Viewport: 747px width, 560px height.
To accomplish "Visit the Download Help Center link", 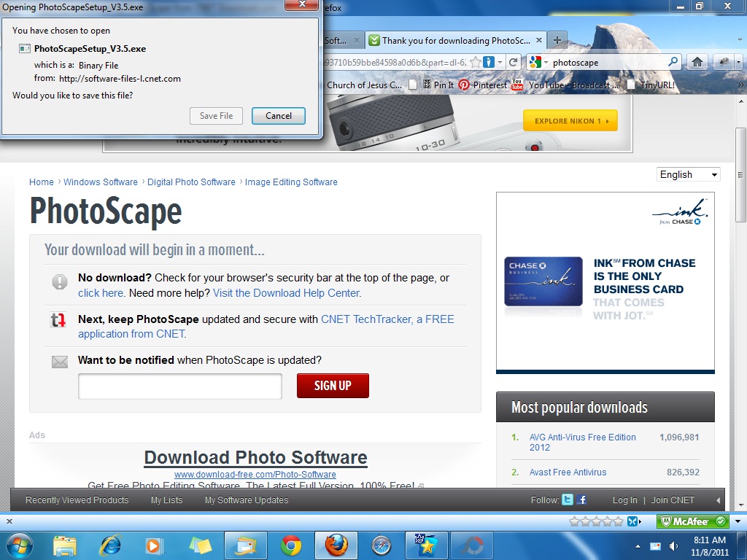I will click(x=287, y=293).
